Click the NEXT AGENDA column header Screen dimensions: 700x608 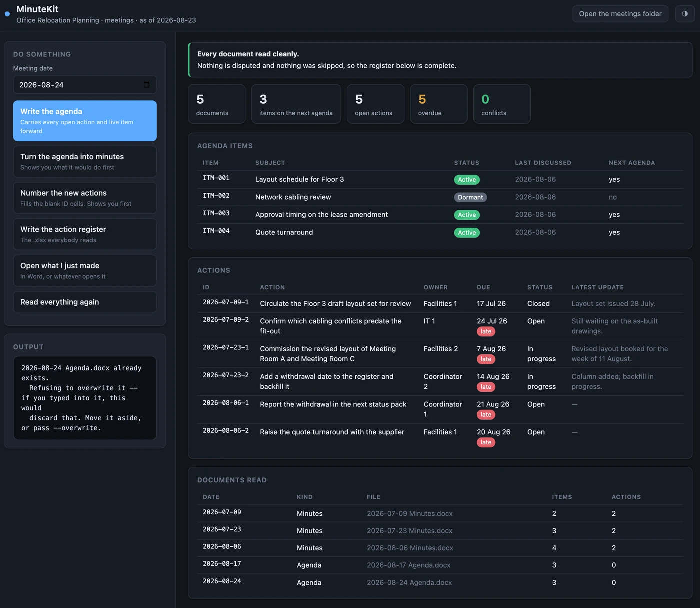tap(632, 163)
